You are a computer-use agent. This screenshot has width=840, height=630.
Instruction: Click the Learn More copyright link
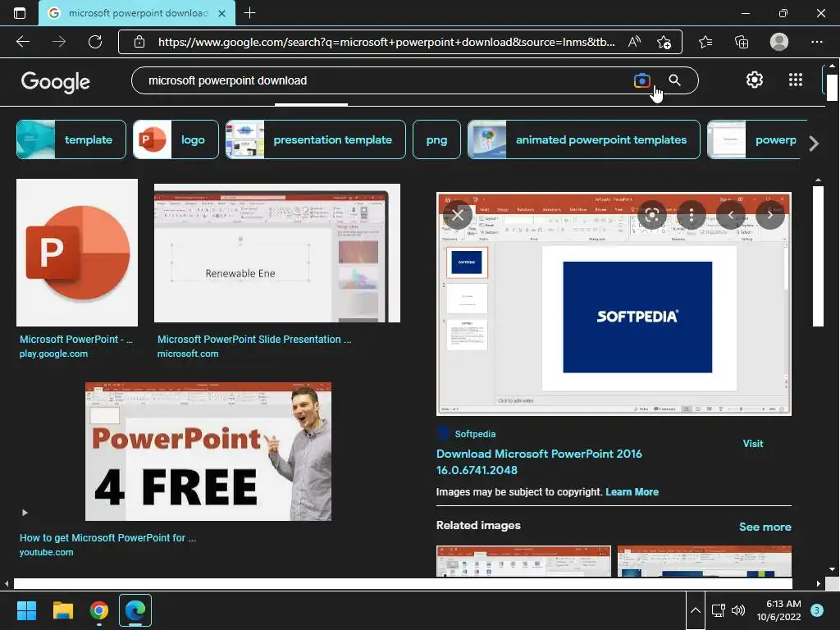pos(632,492)
